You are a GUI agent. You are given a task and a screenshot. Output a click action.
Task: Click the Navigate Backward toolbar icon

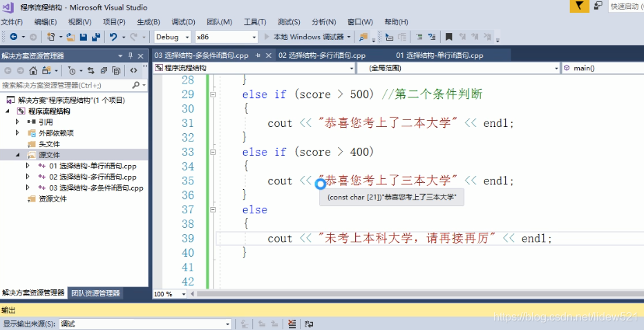(x=14, y=37)
